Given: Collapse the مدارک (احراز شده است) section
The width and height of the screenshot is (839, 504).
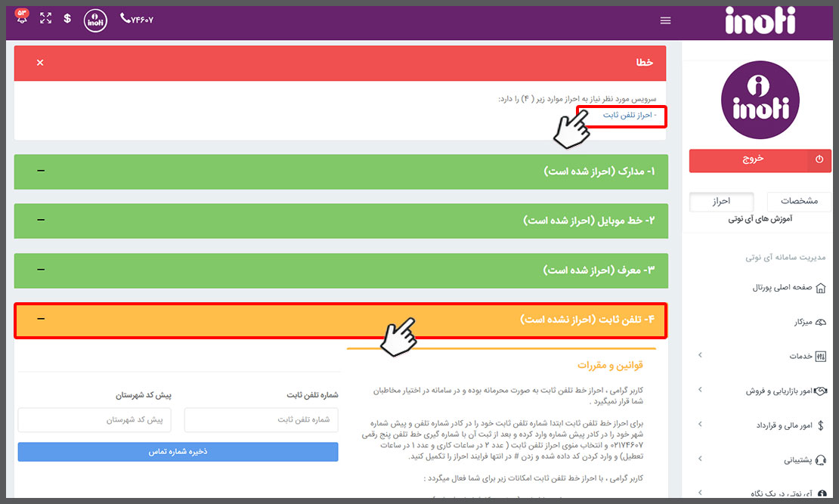Looking at the screenshot, I should click(x=41, y=172).
